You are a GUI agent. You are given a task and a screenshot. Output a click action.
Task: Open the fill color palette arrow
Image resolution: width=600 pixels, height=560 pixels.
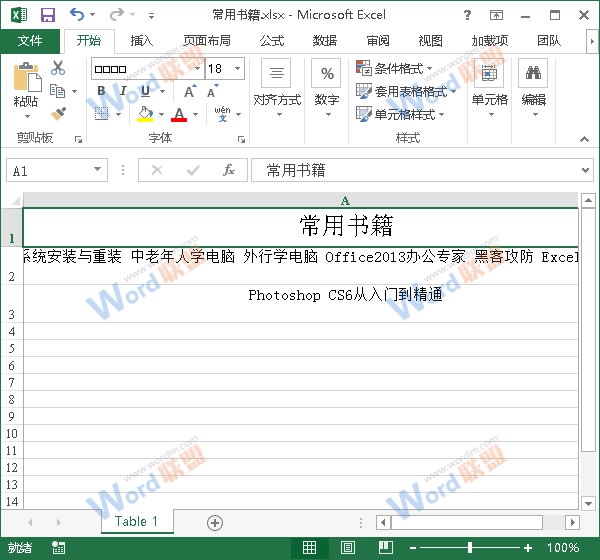(x=161, y=114)
